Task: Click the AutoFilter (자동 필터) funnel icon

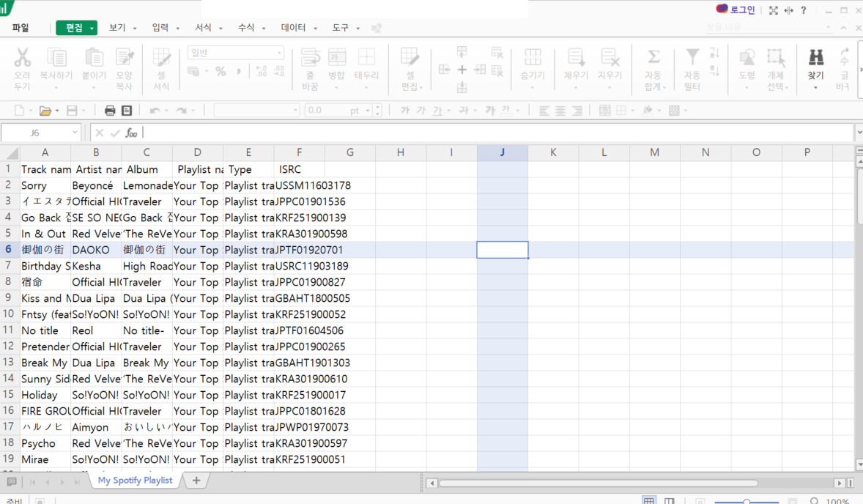Action: pos(692,57)
